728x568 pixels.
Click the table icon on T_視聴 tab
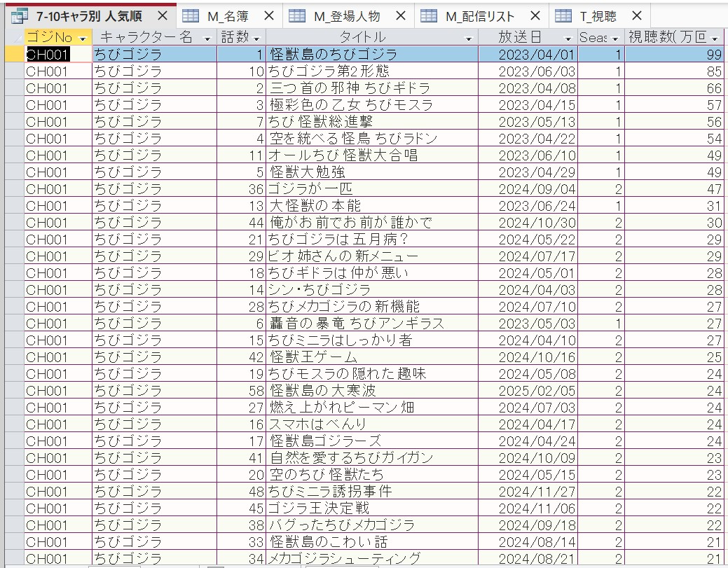coord(563,16)
